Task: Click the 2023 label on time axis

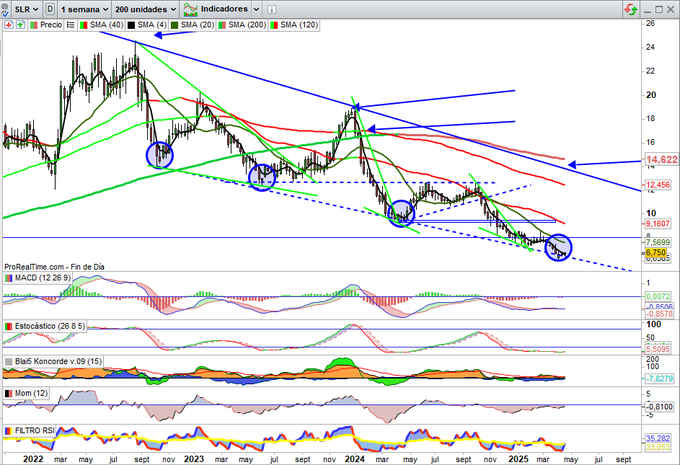Action: (194, 459)
